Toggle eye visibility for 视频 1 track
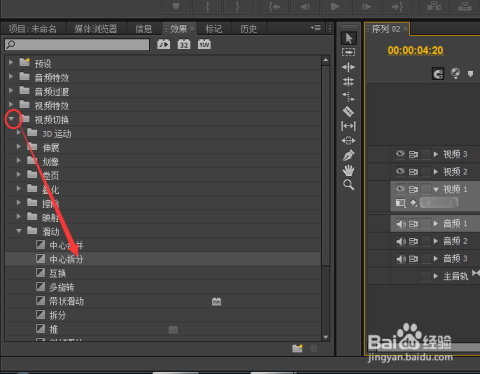The image size is (480, 374). [400, 189]
